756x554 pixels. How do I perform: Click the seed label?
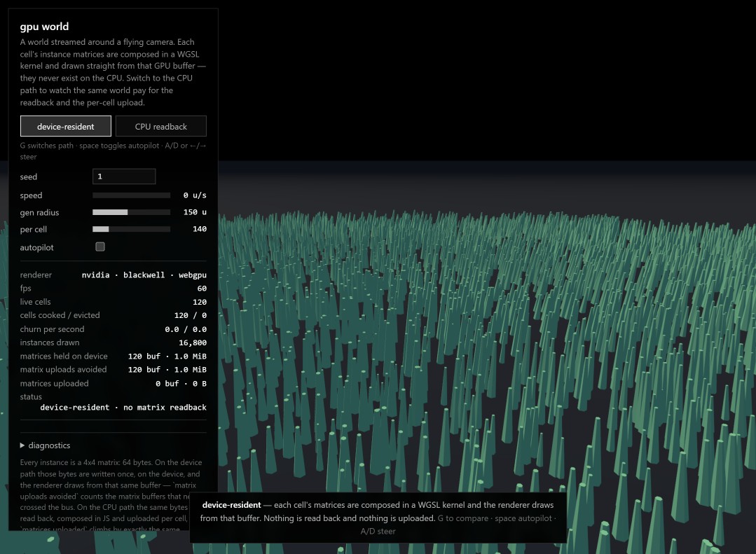pyautogui.click(x=29, y=177)
